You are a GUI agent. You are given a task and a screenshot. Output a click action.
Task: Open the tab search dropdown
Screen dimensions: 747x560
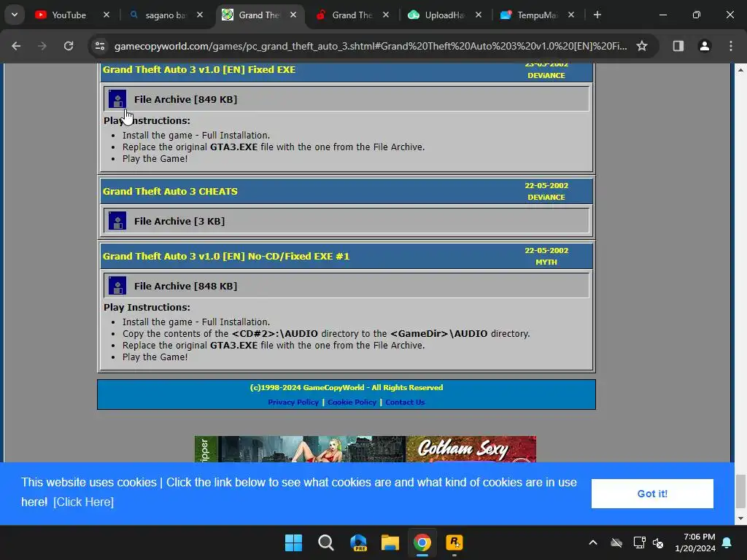click(x=15, y=15)
